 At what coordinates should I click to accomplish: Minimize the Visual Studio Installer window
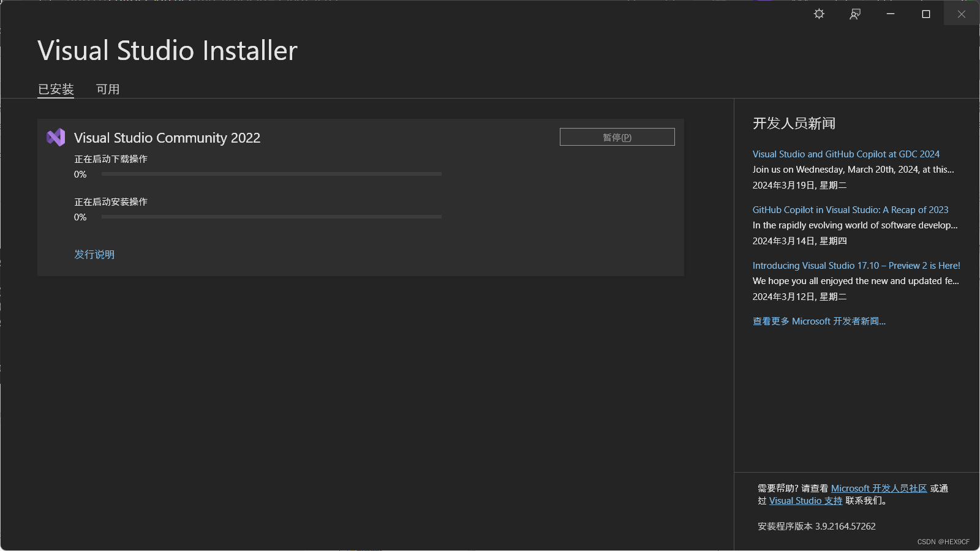click(891, 13)
